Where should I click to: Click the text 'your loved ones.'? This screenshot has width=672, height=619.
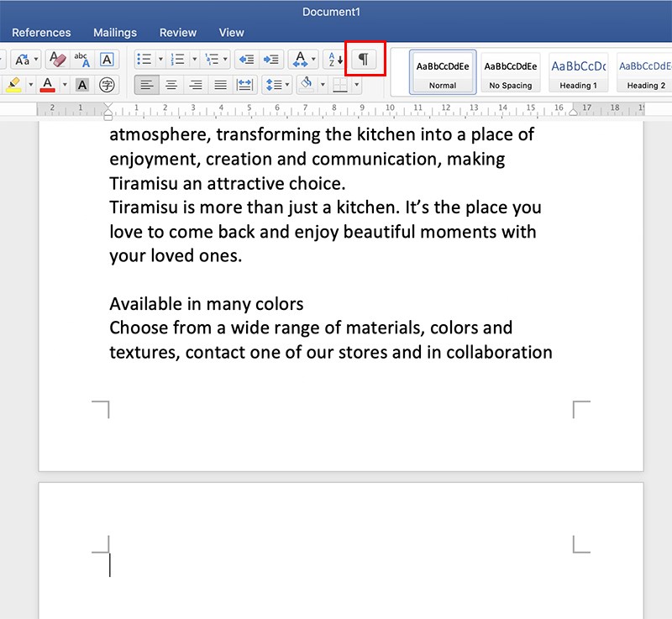(176, 255)
